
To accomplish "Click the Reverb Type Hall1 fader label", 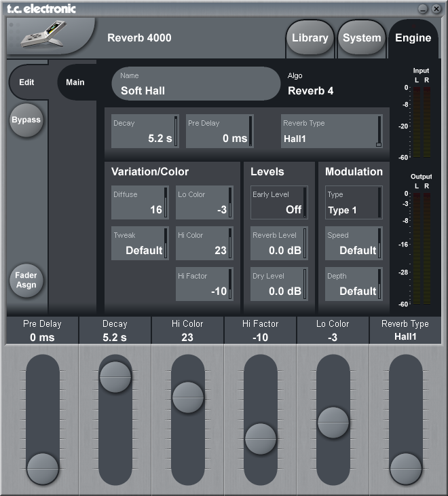I will point(405,331).
